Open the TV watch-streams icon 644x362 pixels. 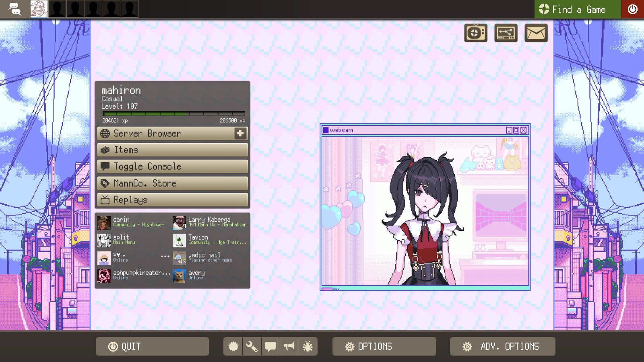point(476,33)
